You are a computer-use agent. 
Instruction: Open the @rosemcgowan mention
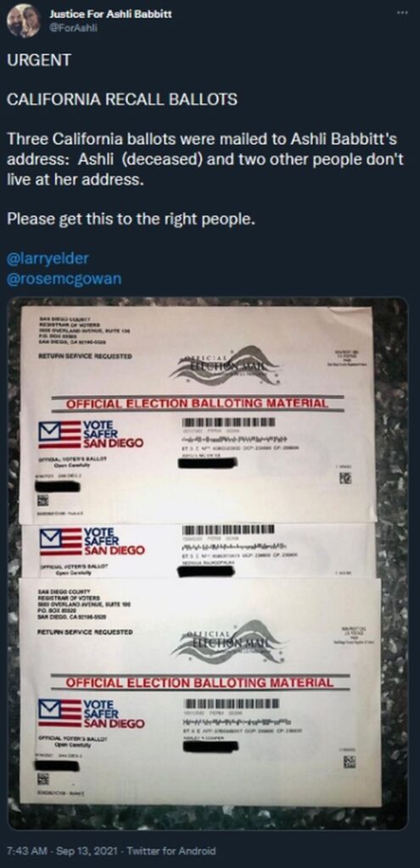pyautogui.click(x=64, y=278)
